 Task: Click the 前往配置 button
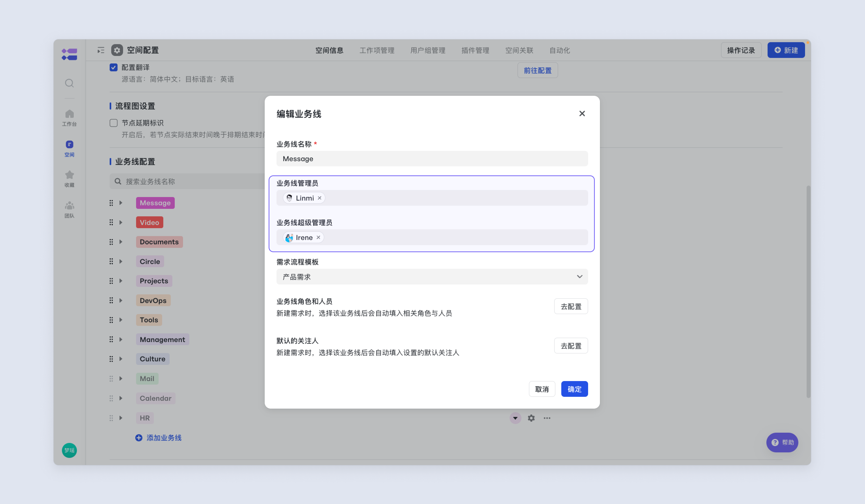(x=537, y=70)
